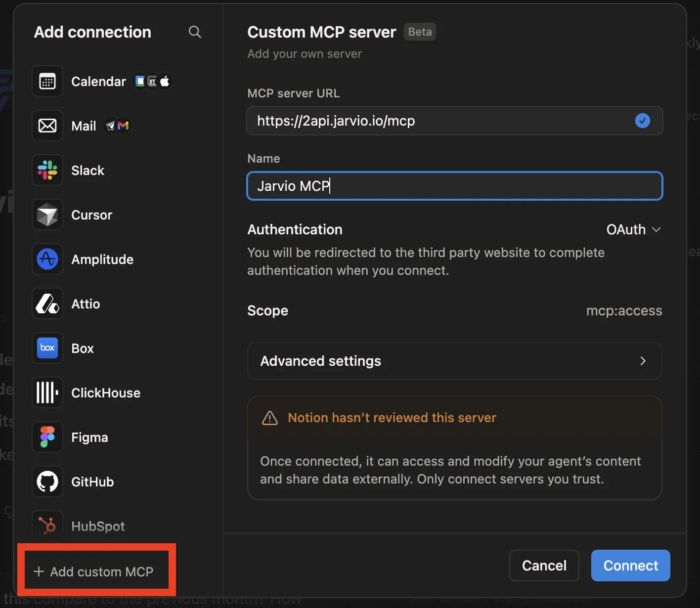Select the Box logo icon
Viewport: 700px width, 608px height.
coord(47,348)
